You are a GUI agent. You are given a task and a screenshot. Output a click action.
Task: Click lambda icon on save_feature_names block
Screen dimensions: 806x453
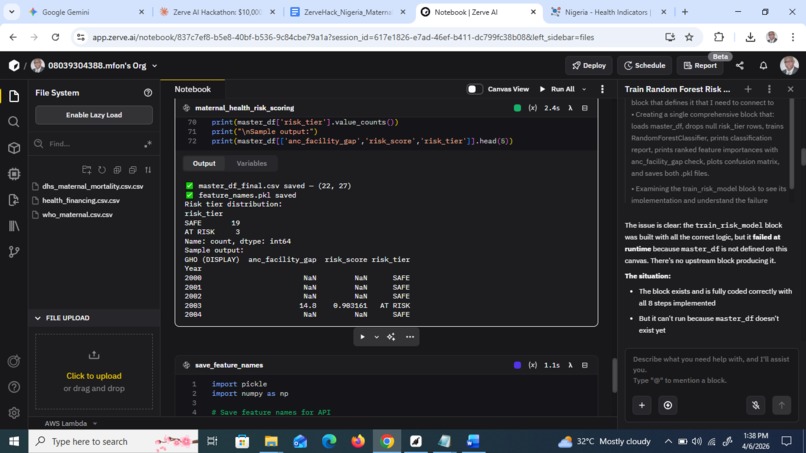coord(570,365)
